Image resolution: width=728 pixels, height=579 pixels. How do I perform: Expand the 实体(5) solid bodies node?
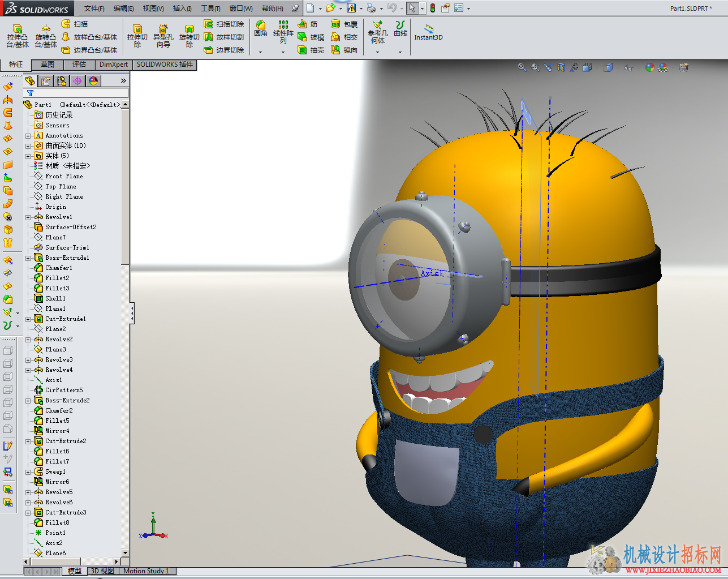(x=28, y=156)
